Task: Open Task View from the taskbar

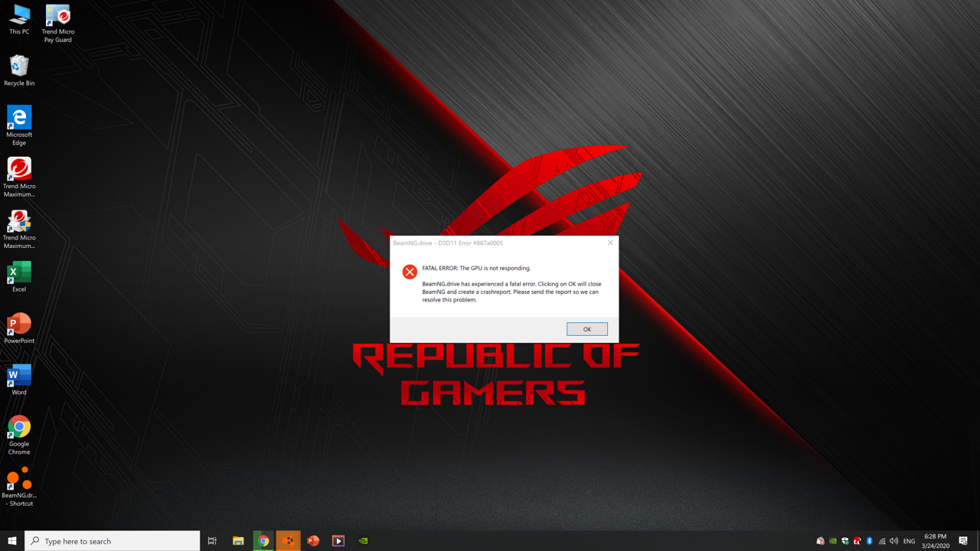Action: pyautogui.click(x=212, y=541)
